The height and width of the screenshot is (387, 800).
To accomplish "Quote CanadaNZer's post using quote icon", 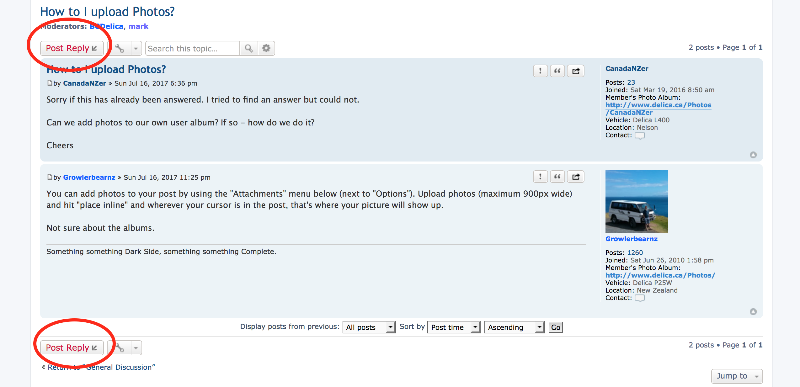I will click(558, 71).
